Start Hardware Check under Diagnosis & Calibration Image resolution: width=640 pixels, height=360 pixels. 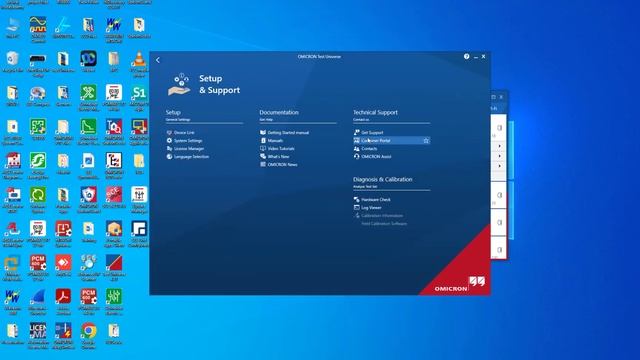coord(372,200)
